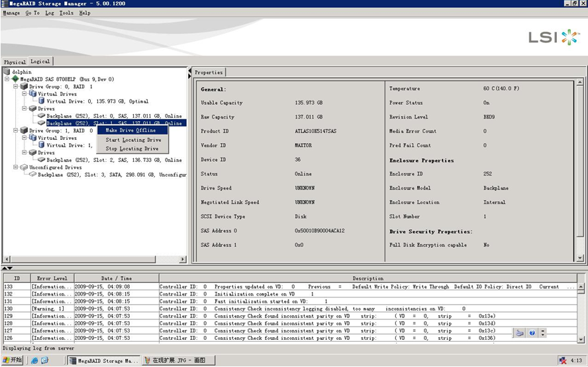Click the Unconfigured Drives icon
Viewport: 588px width, 367px height.
24,168
